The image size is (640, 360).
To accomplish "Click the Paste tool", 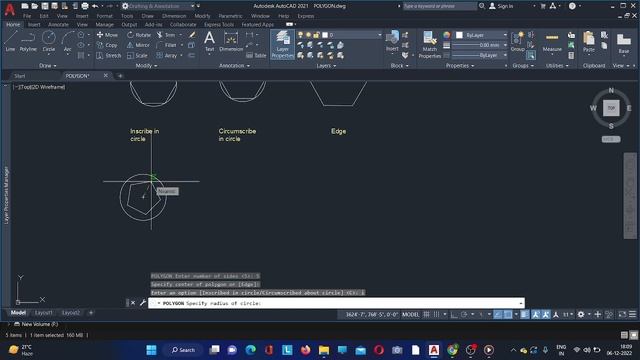I will pyautogui.click(x=589, y=41).
